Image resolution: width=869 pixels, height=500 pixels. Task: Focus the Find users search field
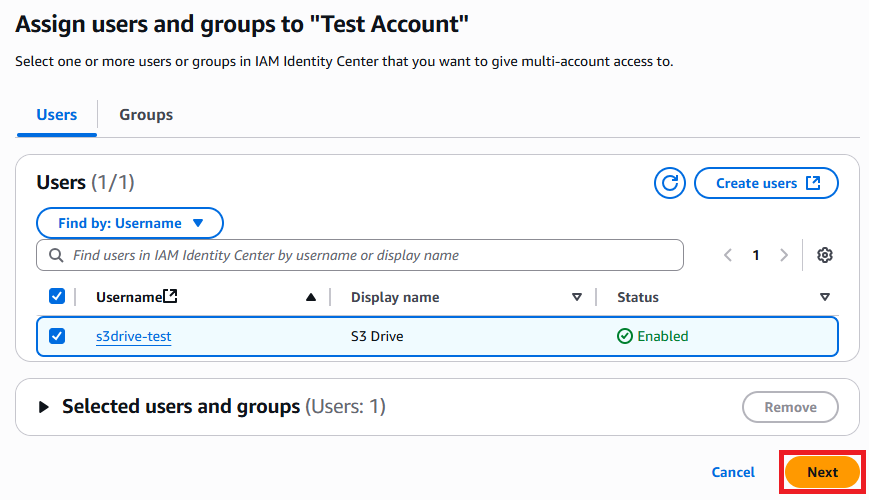click(x=360, y=255)
